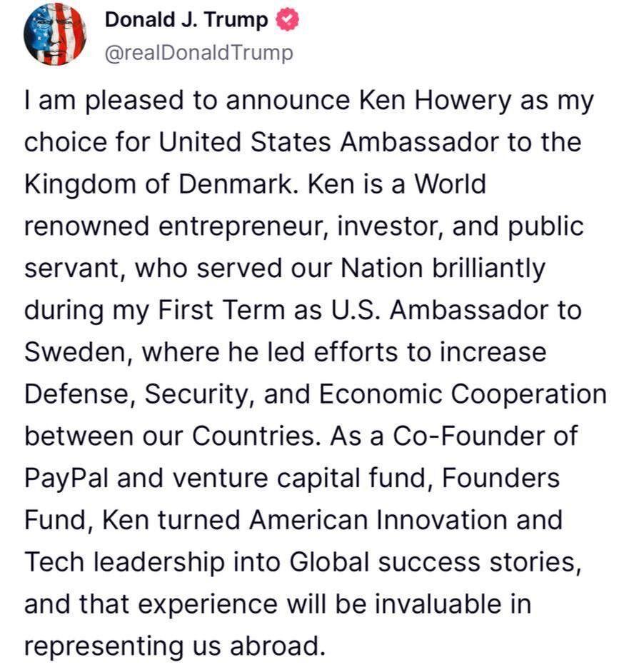Open the Donald J. Trump display name
This screenshot has height=670, width=644.
click(186, 21)
